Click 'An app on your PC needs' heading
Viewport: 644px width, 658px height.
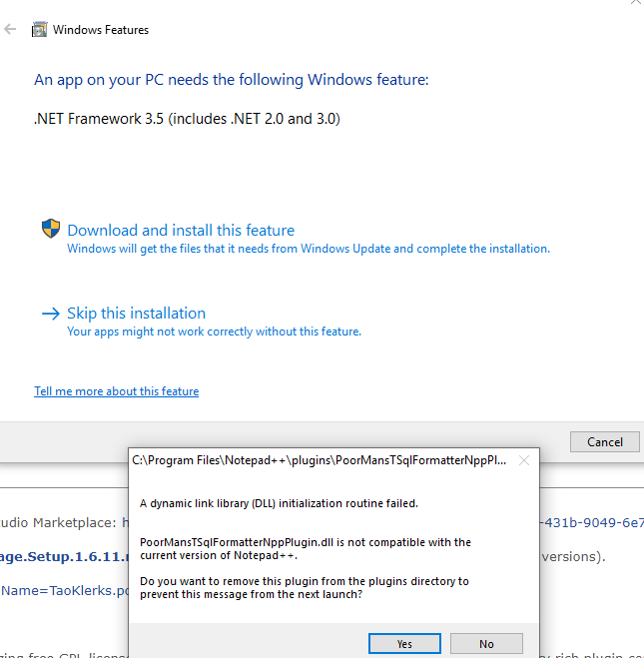(x=232, y=79)
